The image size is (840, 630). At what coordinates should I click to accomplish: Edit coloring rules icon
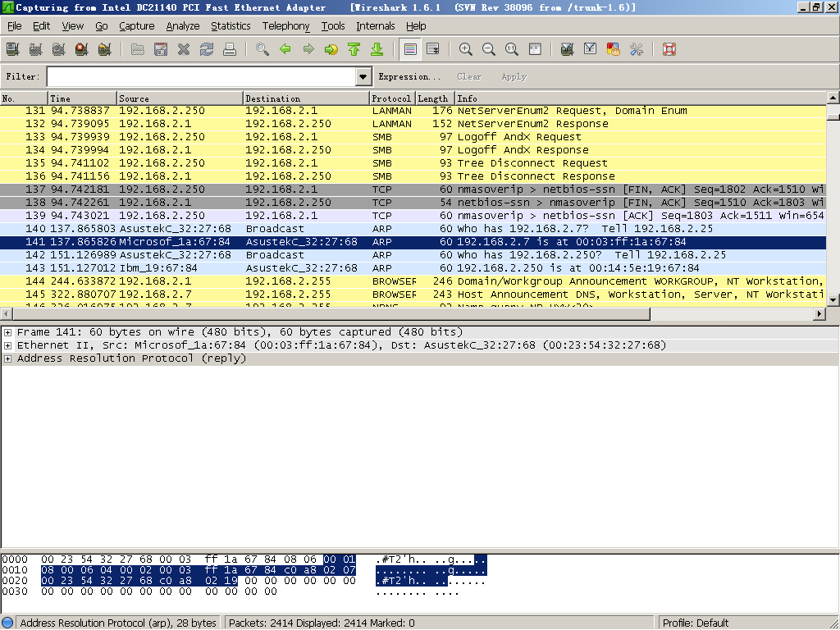pyautogui.click(x=614, y=50)
